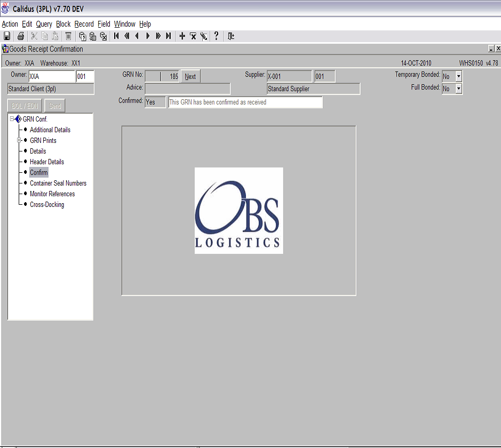
Task: Go to next record arrow
Action: click(x=148, y=36)
